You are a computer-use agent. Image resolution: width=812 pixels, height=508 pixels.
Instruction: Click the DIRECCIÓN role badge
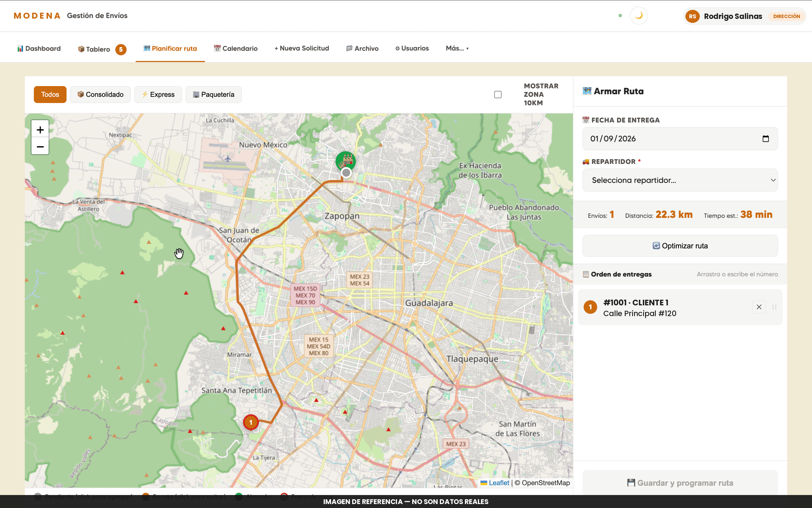click(x=786, y=16)
